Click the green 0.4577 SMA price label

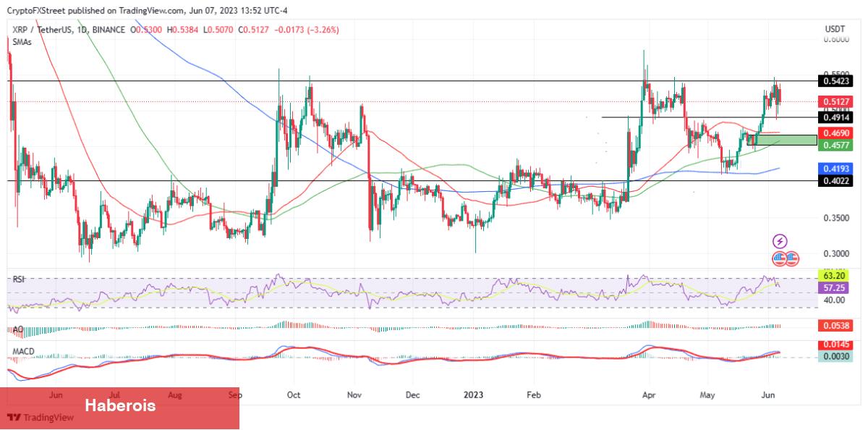click(x=836, y=146)
